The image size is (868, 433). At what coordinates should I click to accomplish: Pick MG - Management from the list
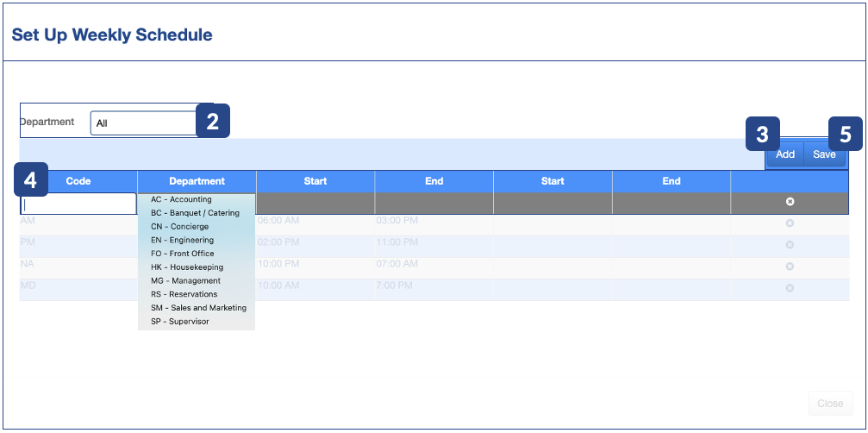pos(185,281)
